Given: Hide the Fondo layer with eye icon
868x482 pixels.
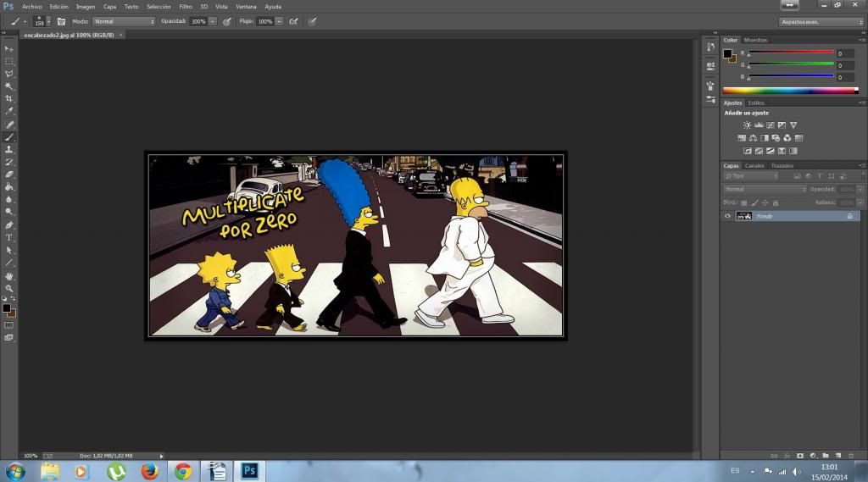Looking at the screenshot, I should pyautogui.click(x=727, y=216).
